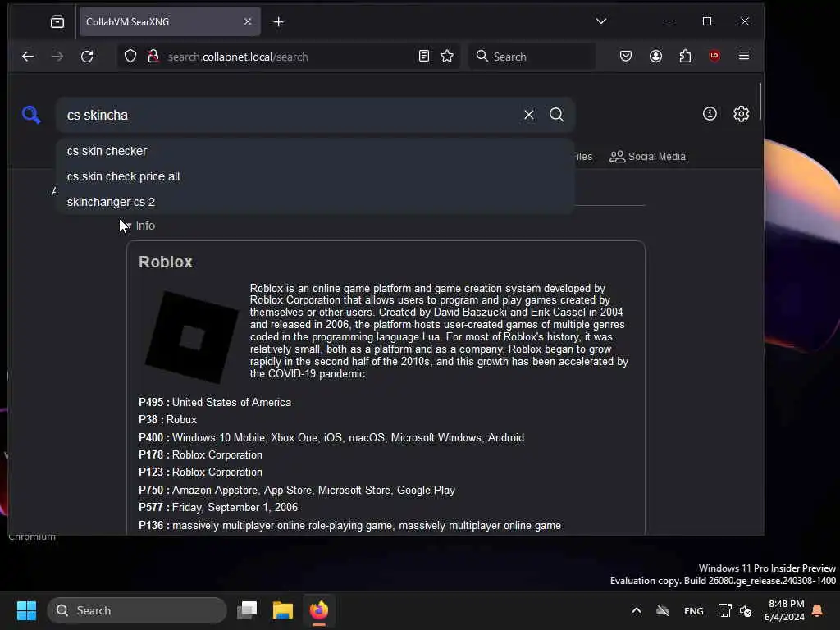
Task: Submit search with magnifier button
Action: (x=557, y=115)
